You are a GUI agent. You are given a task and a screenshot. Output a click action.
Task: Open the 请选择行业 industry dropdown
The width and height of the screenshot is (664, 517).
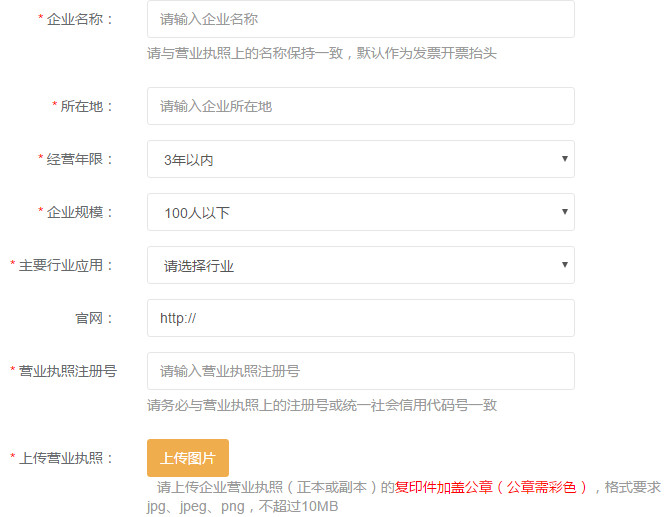click(x=360, y=265)
